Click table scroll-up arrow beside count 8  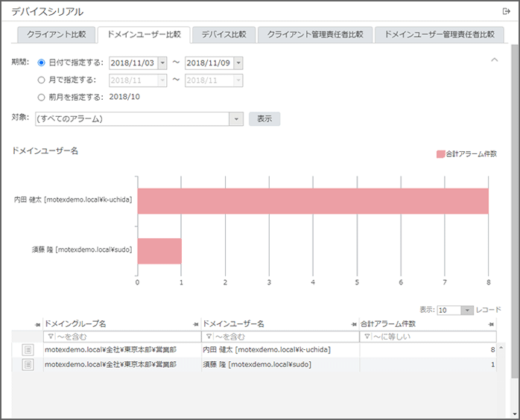tap(501, 348)
